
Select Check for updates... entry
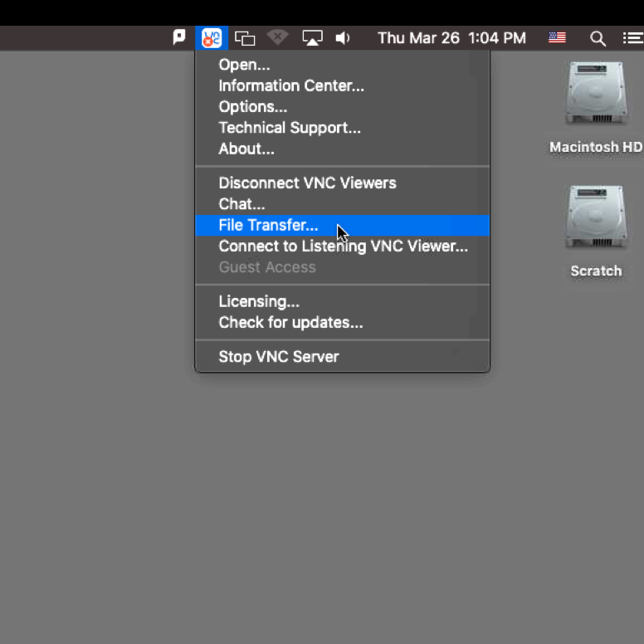pos(342,322)
